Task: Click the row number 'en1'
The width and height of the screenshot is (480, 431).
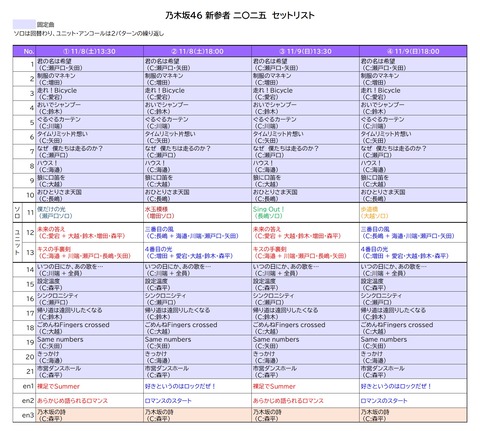Action: pos(28,386)
